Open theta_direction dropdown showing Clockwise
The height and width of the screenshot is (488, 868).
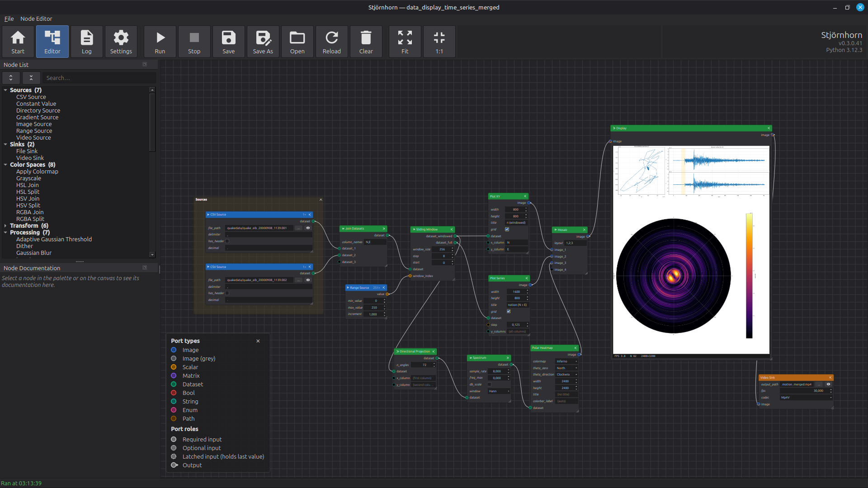[x=567, y=375]
